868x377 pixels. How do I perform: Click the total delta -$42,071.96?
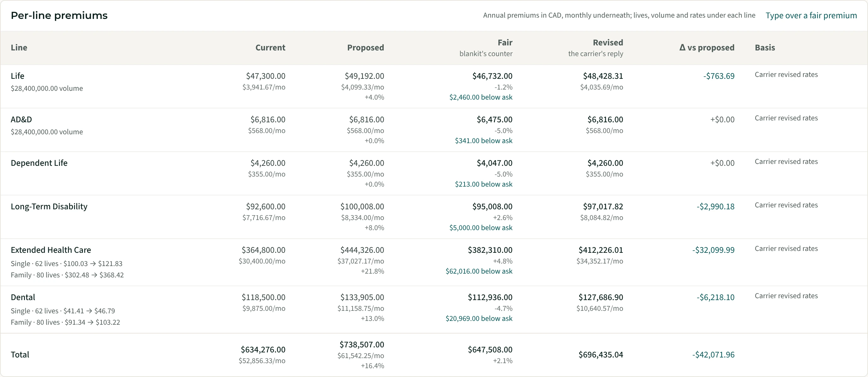point(713,354)
